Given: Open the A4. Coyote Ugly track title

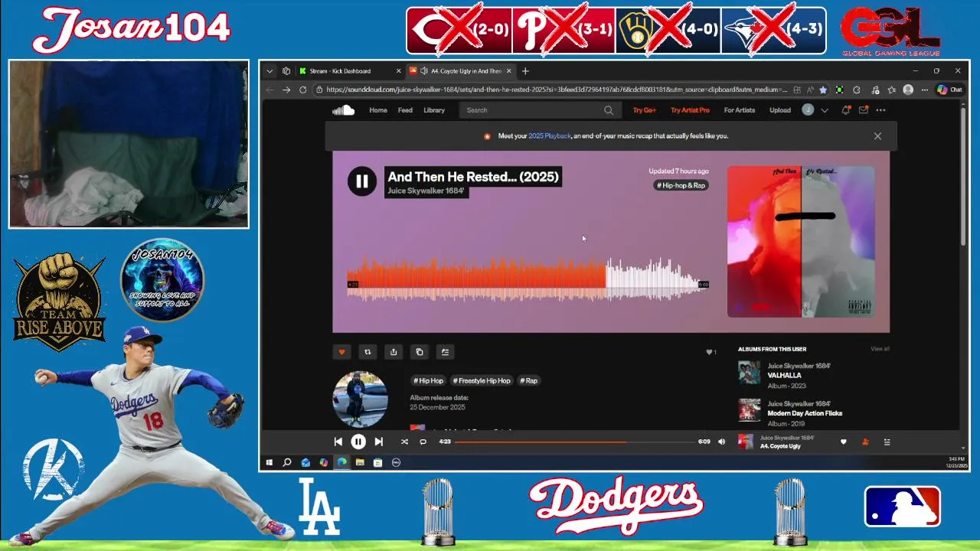Looking at the screenshot, I should point(780,446).
